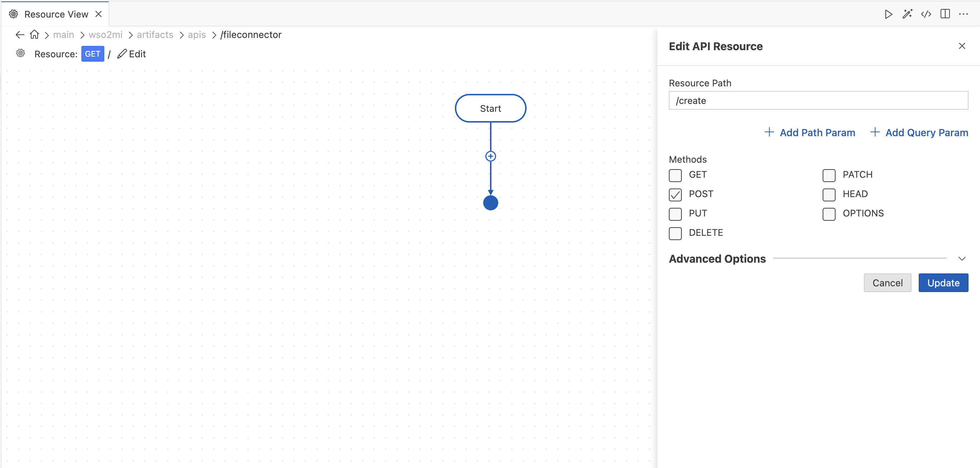Split the editor with the layout icon

coord(945,14)
